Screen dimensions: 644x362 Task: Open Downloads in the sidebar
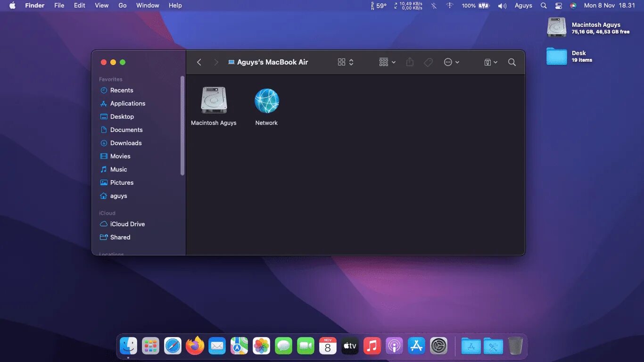[121, 143]
